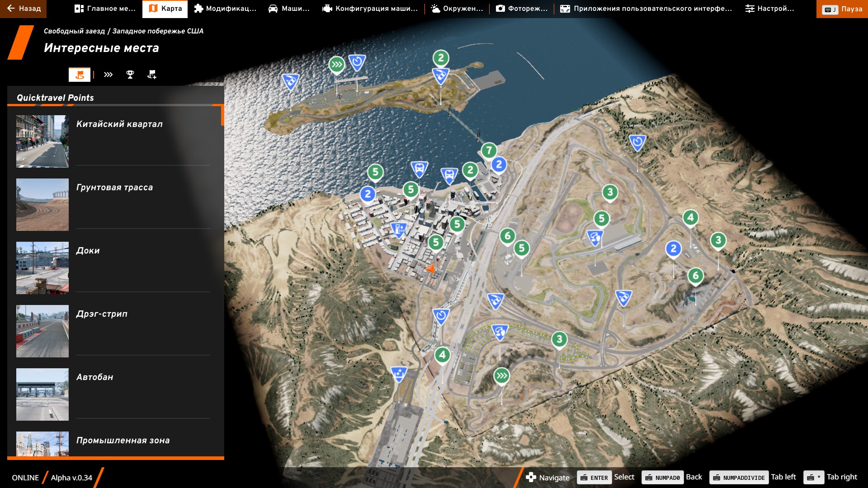Select the Промышленная зона entry
The width and height of the screenshot is (868, 488).
[113, 444]
